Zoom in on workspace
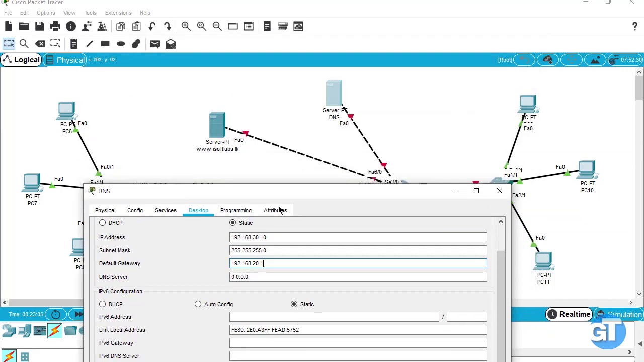This screenshot has height=362, width=644. click(186, 26)
